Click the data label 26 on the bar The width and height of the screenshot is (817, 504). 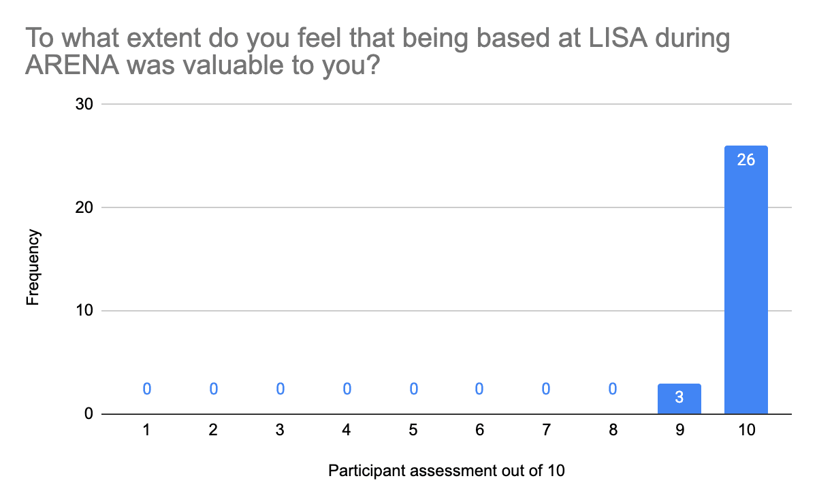(x=746, y=161)
